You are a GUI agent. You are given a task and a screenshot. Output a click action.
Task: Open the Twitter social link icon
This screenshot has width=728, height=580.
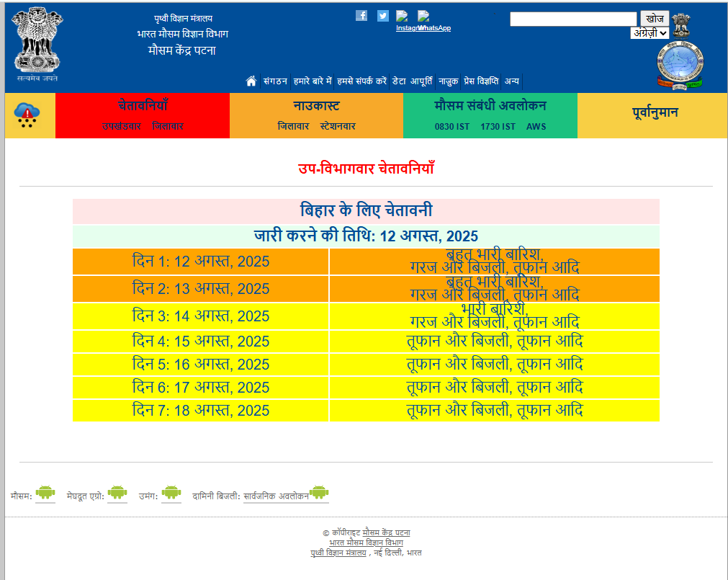pyautogui.click(x=382, y=15)
